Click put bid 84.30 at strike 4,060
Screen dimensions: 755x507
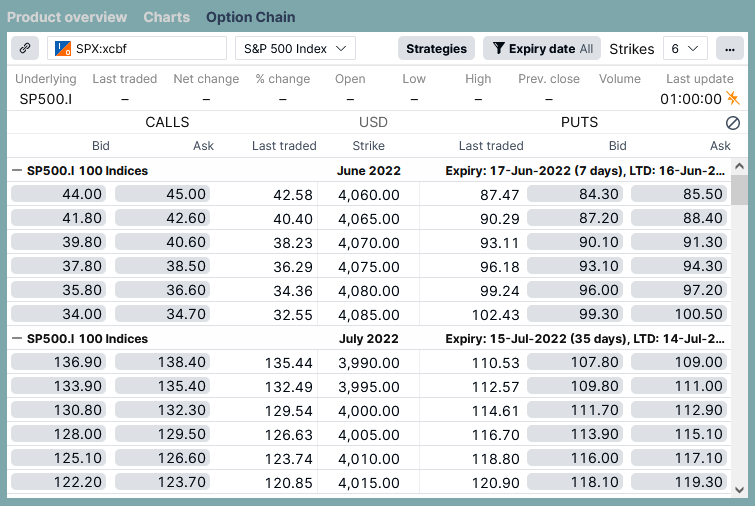pos(575,194)
